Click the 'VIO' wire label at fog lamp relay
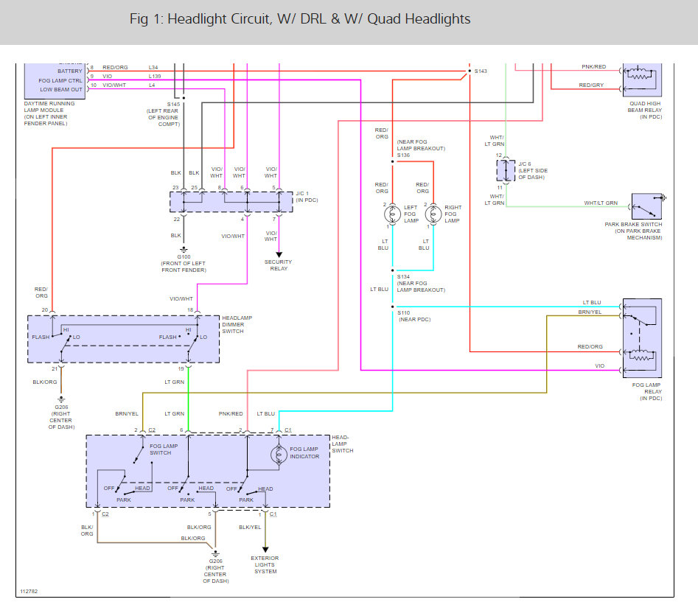Viewport: 698px width, 616px height. pos(600,366)
